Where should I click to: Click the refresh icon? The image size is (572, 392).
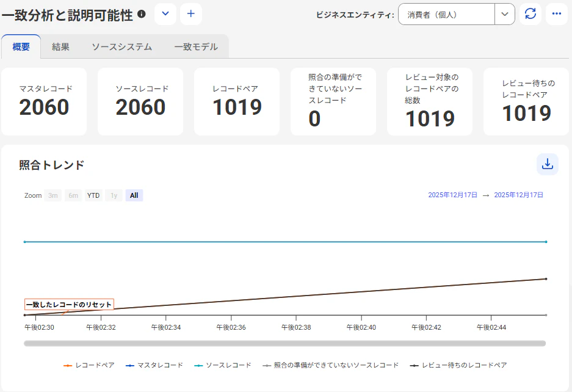pyautogui.click(x=530, y=14)
